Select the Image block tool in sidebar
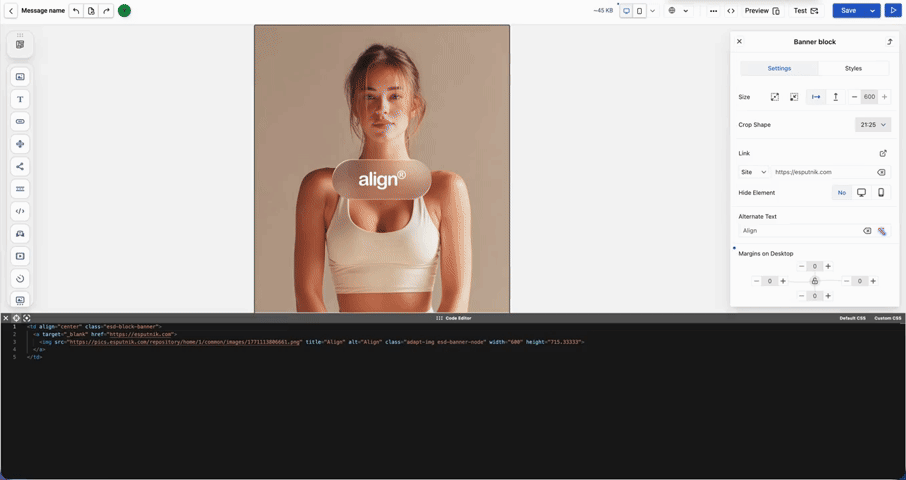906x480 pixels. 20,77
